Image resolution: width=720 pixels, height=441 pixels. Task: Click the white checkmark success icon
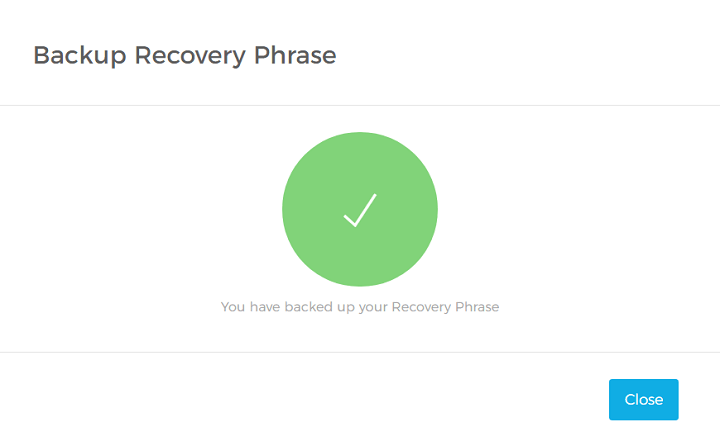tap(360, 210)
